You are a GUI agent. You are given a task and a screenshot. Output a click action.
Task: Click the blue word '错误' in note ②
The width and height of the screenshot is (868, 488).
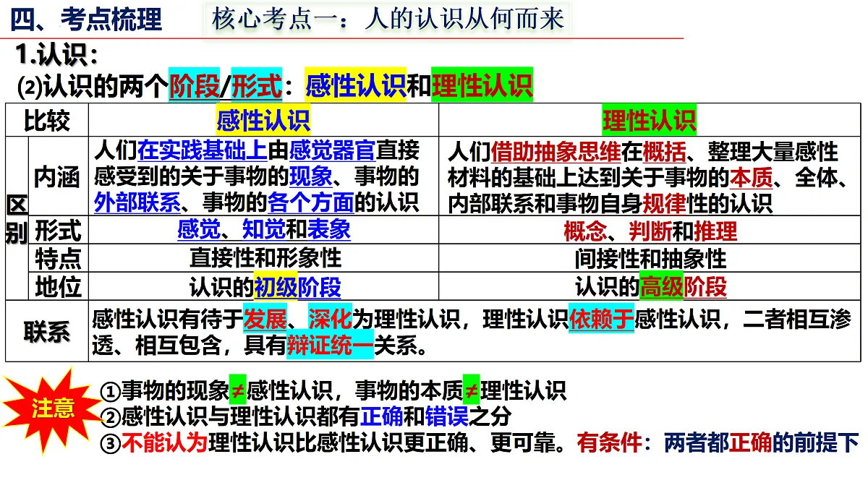tap(448, 417)
